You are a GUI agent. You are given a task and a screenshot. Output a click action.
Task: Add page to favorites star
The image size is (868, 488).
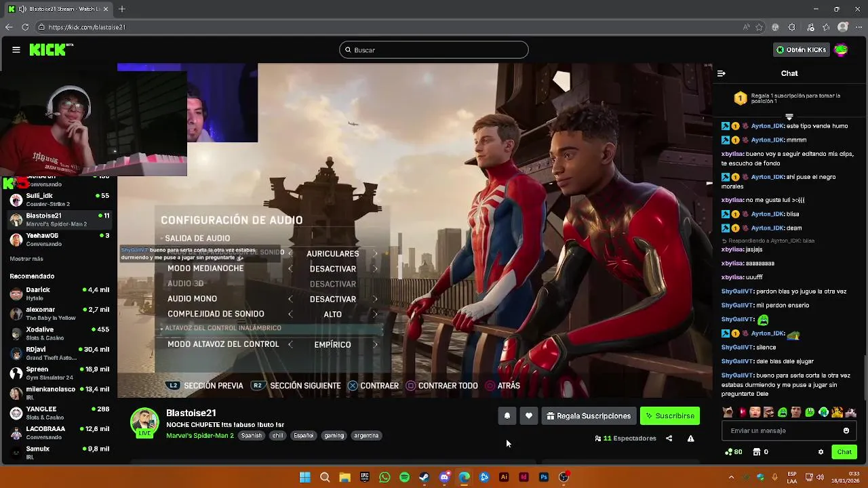tap(759, 27)
